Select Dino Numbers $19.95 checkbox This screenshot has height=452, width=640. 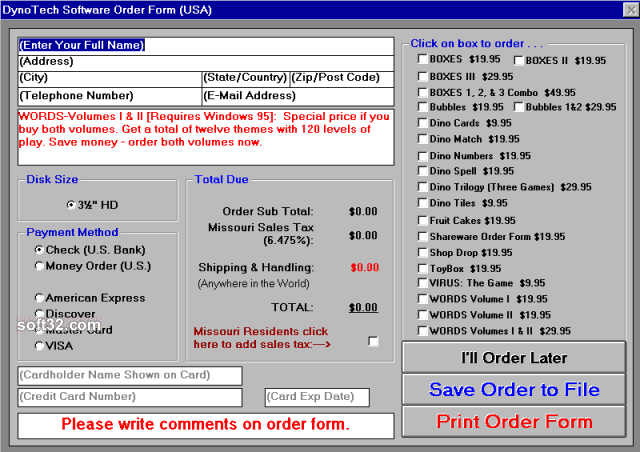pyautogui.click(x=422, y=156)
